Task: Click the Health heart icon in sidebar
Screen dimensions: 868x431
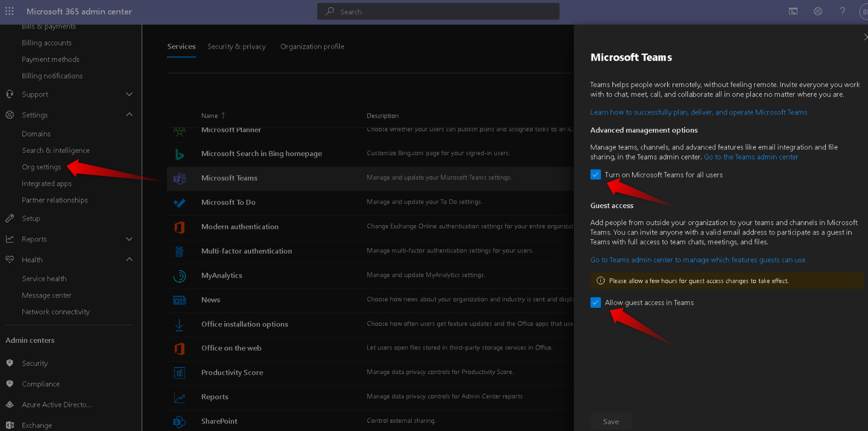Action: pos(9,260)
